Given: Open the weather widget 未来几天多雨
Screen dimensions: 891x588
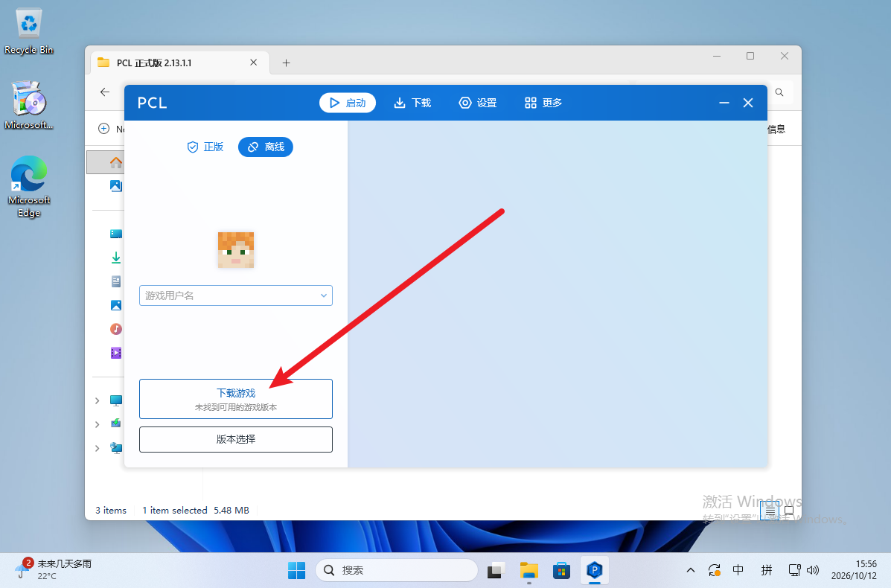Looking at the screenshot, I should point(54,570).
